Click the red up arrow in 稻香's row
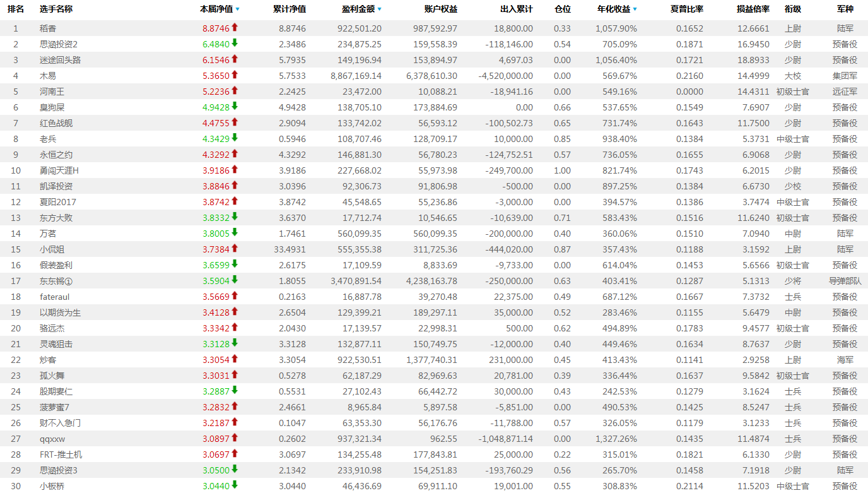The width and height of the screenshot is (868, 493). [235, 27]
